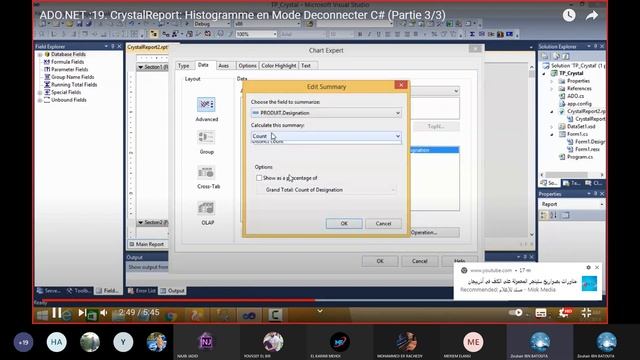Switch to Options tab in Chart Expert
Image resolution: width=640 pixels, height=360 pixels.
(x=247, y=66)
